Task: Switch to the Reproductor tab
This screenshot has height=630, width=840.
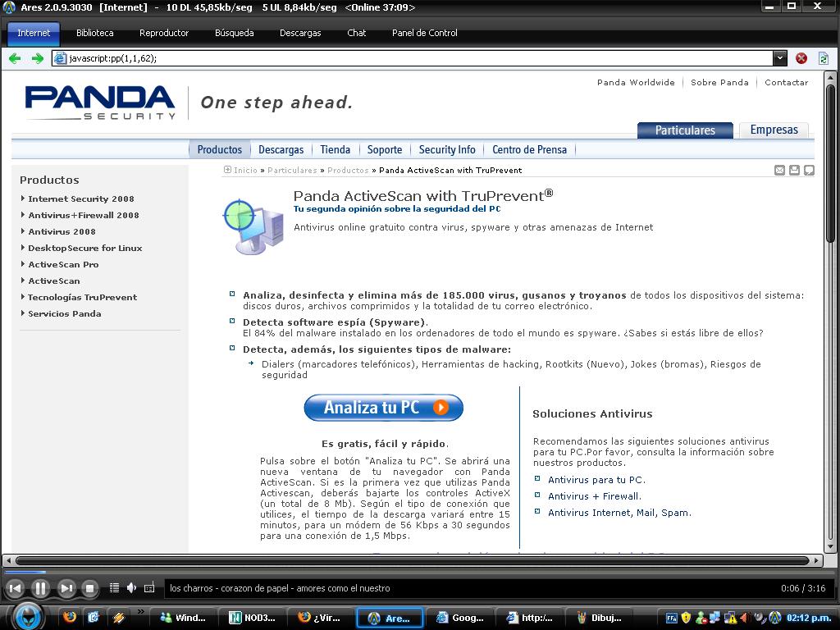Action: [164, 33]
